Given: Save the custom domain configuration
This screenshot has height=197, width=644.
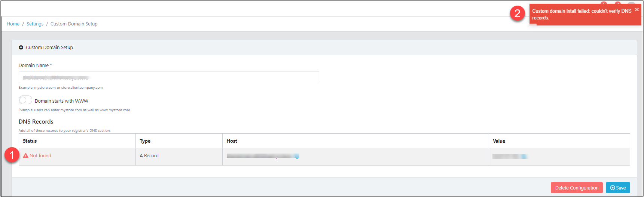Looking at the screenshot, I should coord(618,188).
